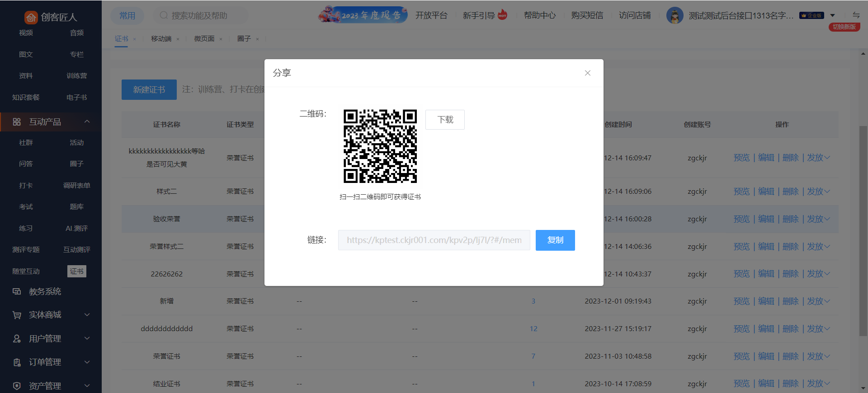The image size is (868, 393).
Task: Open 随堂互动 in sidebar
Action: [x=26, y=271]
